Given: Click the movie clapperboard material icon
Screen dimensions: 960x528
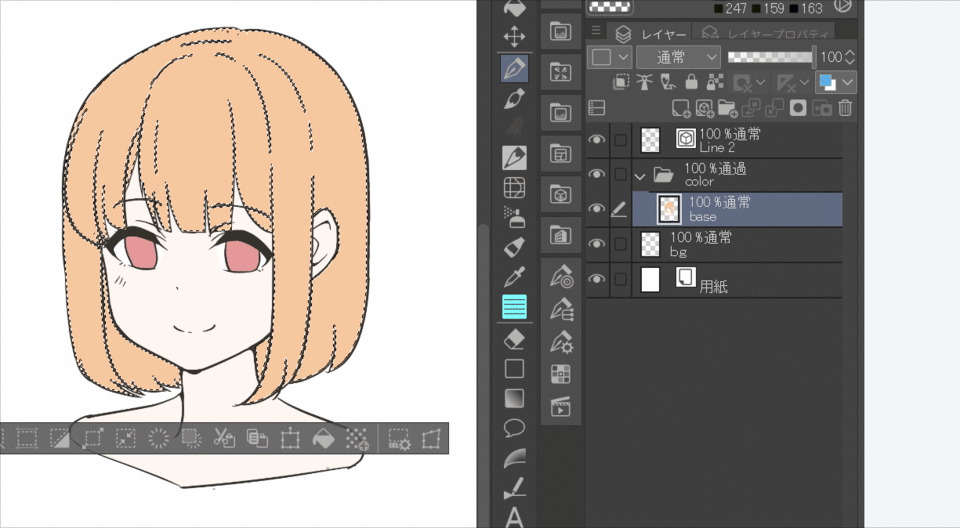Looking at the screenshot, I should tap(561, 405).
